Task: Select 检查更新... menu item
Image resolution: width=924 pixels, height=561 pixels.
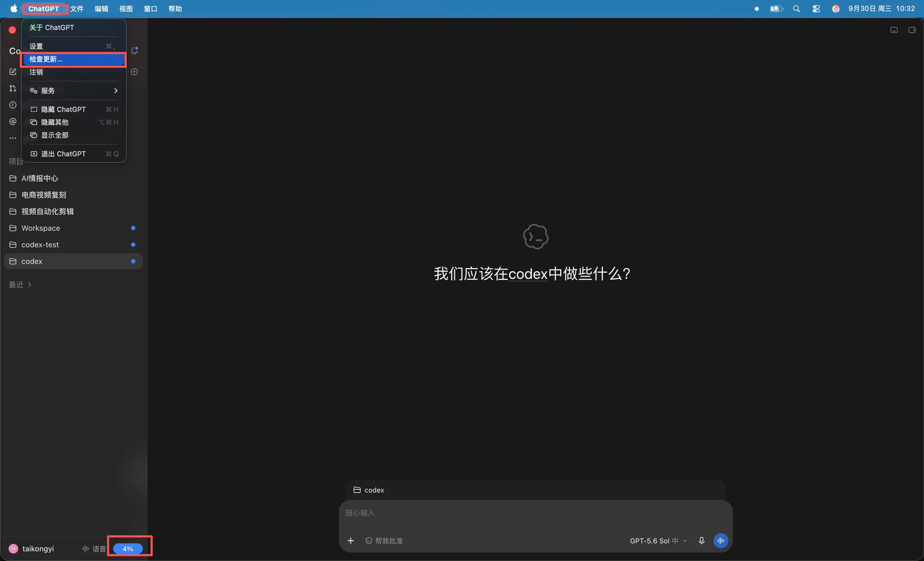Action: click(74, 59)
